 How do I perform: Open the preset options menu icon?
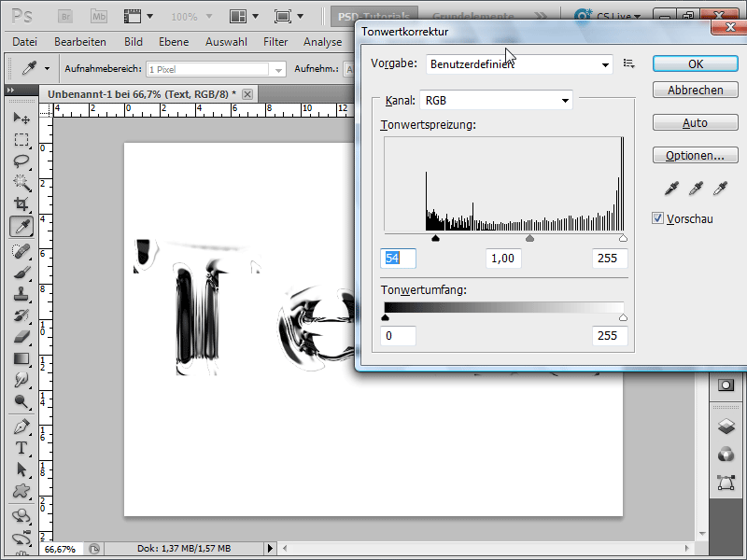(628, 63)
